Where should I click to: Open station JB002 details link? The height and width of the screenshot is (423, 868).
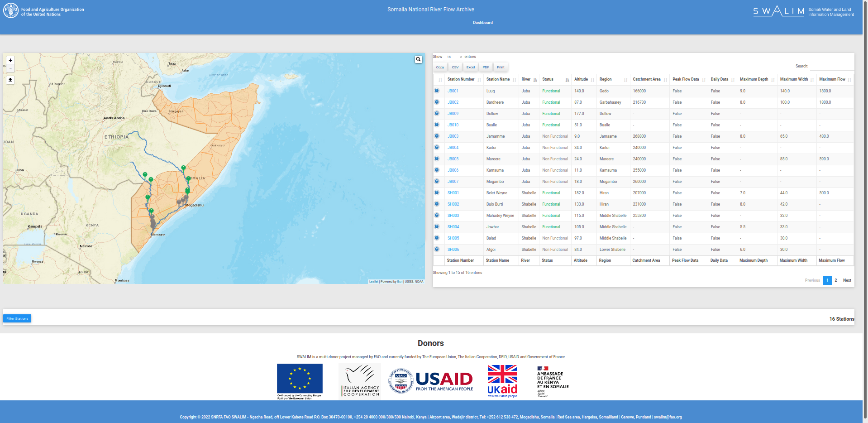(x=453, y=102)
